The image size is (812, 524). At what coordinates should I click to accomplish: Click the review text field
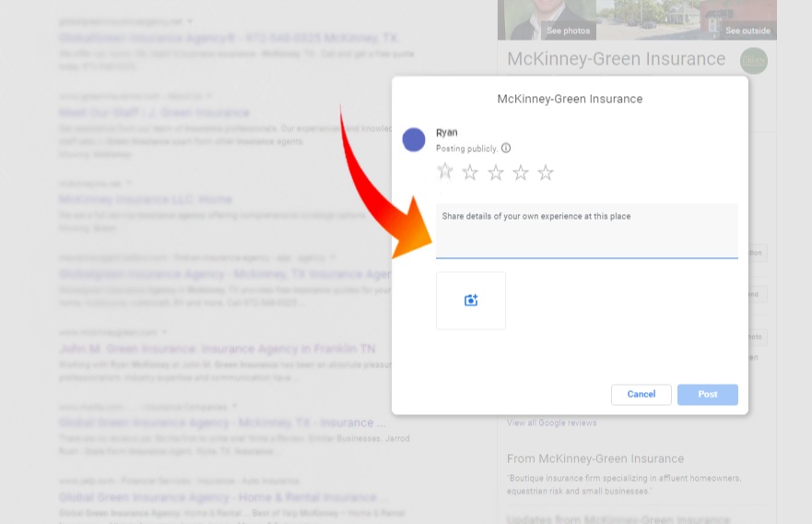coord(586,231)
